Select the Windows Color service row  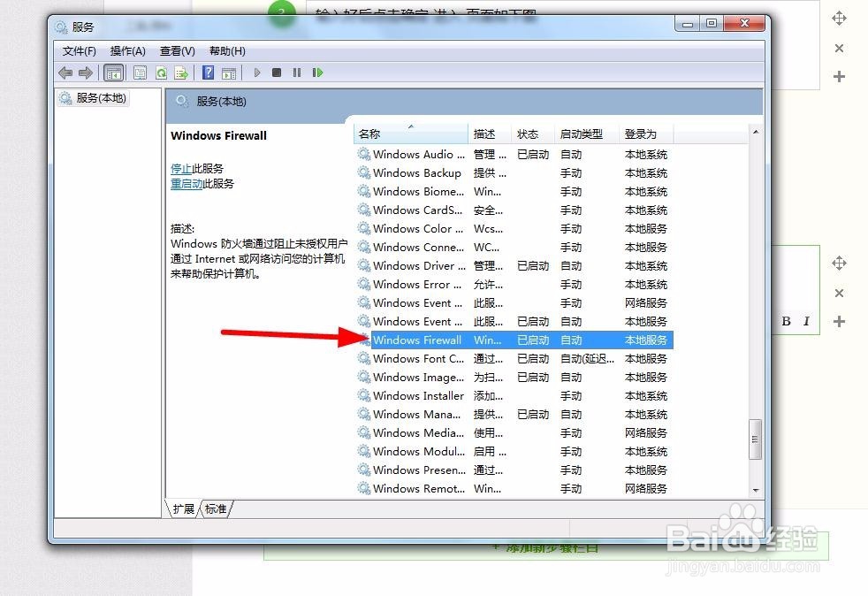[x=514, y=229]
